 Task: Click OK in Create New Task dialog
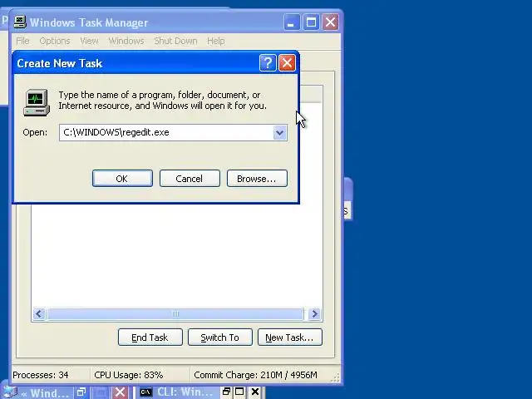(122, 179)
